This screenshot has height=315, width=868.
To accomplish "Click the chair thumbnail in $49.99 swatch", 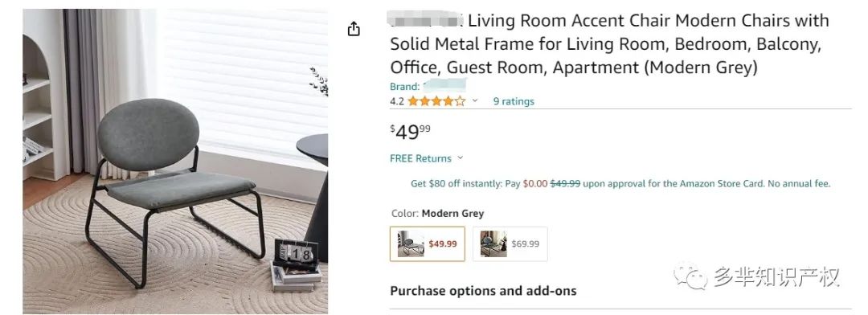I will click(x=411, y=243).
